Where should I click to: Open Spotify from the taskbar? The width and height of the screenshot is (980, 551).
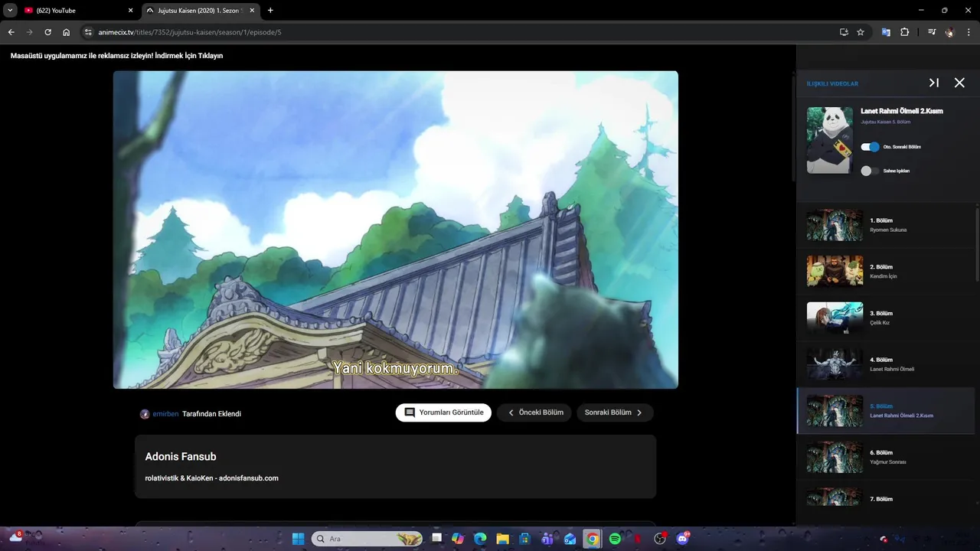615,539
